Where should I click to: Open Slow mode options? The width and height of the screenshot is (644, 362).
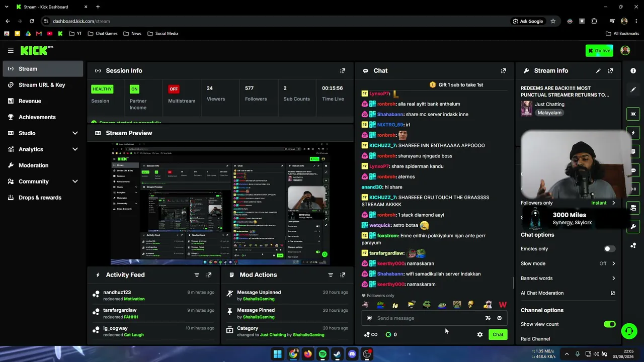(x=568, y=263)
